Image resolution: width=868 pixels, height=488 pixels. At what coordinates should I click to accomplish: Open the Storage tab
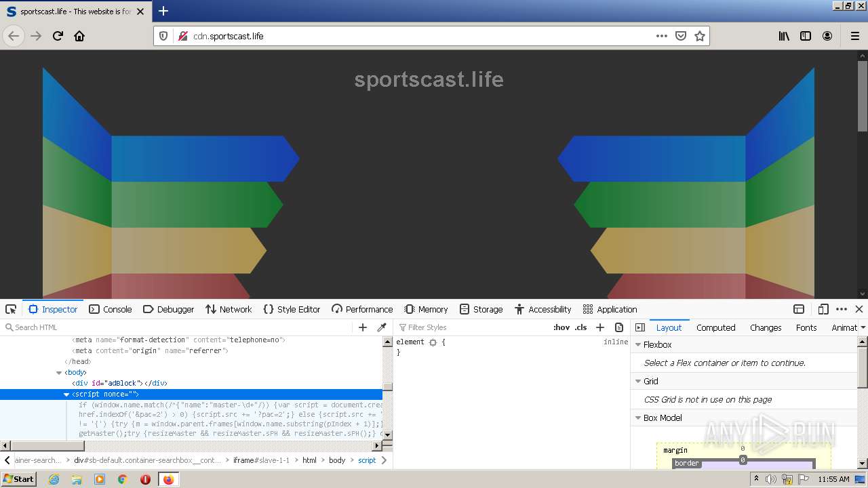[481, 309]
